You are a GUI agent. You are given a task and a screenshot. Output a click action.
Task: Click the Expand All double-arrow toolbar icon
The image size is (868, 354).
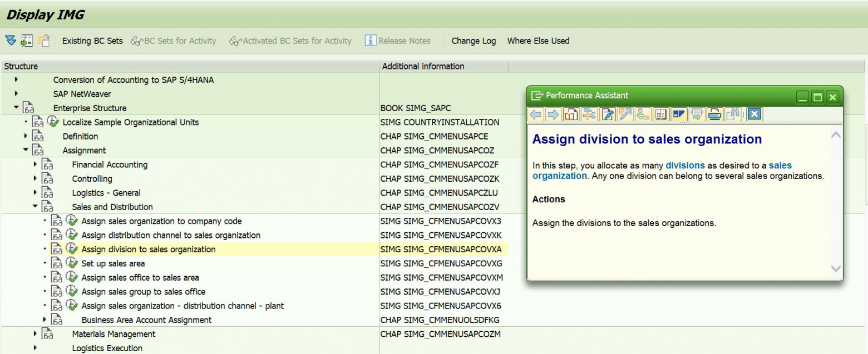[11, 41]
